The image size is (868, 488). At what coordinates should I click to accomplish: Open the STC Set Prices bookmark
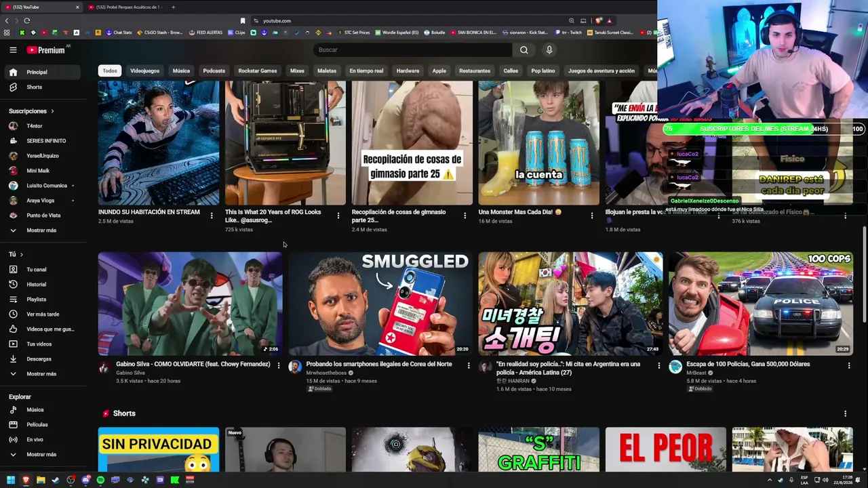click(x=354, y=33)
